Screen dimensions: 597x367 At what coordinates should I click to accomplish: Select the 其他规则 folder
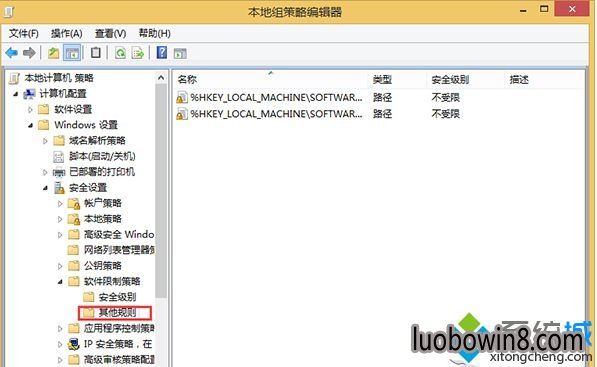(x=115, y=313)
